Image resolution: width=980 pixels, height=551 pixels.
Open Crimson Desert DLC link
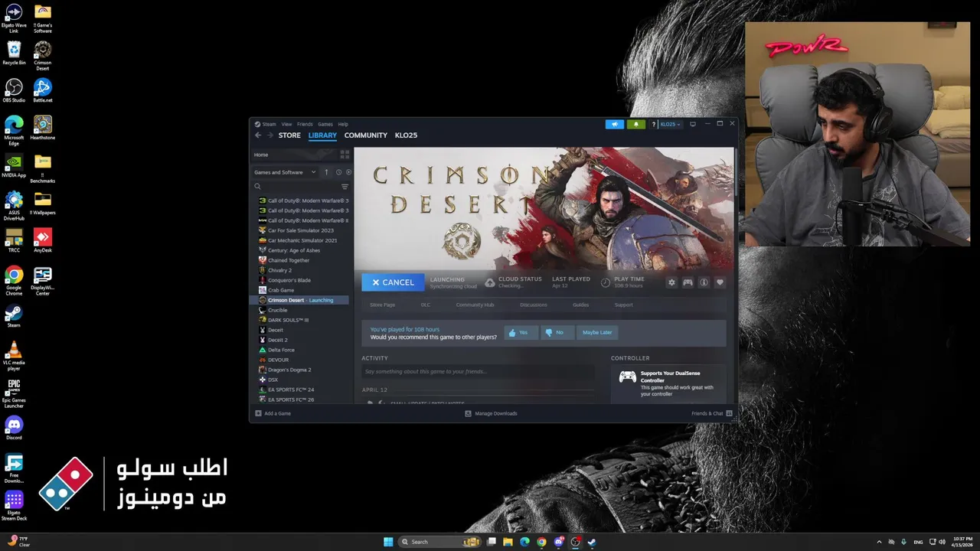click(x=426, y=305)
